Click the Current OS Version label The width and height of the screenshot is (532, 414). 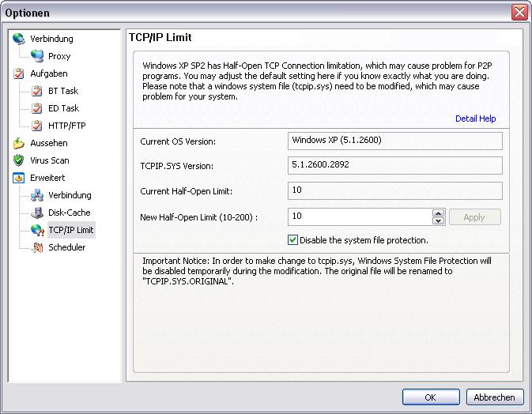pos(178,141)
